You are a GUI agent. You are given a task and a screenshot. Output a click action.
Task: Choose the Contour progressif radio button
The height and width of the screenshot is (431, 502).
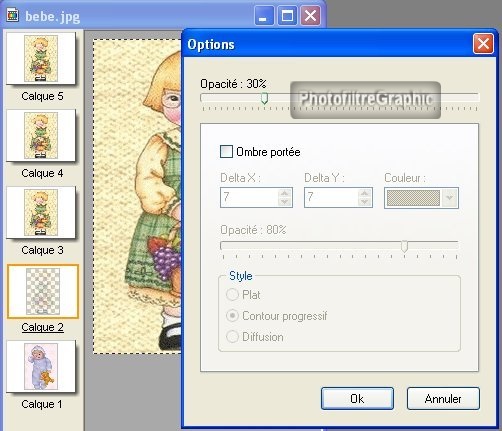point(232,316)
